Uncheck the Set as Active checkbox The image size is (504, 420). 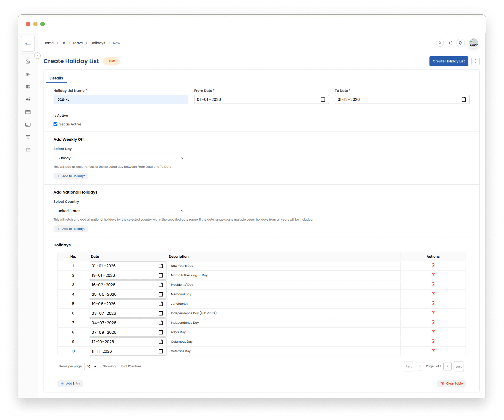[x=55, y=124]
